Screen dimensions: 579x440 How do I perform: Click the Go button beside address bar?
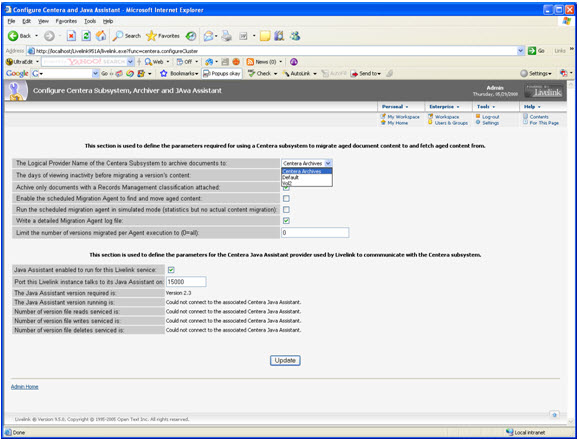(x=536, y=51)
